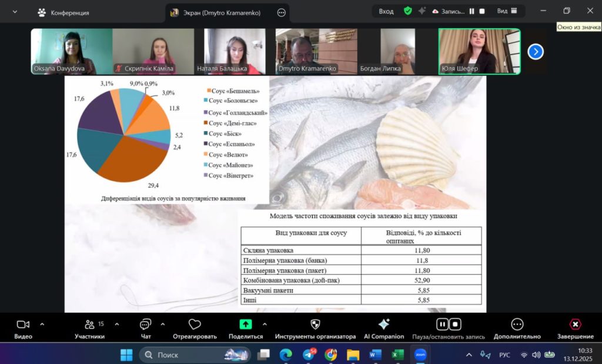The image size is (602, 364).
Task: Launch AI Companion from toolbar
Action: click(x=383, y=328)
